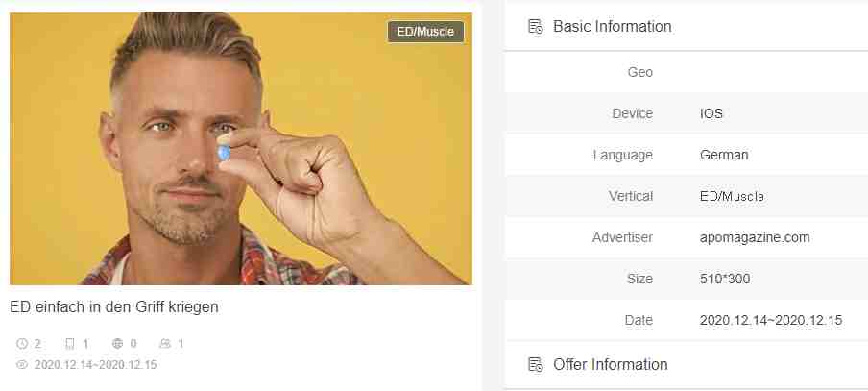
Task: Select the 510*300 size value
Action: click(725, 279)
